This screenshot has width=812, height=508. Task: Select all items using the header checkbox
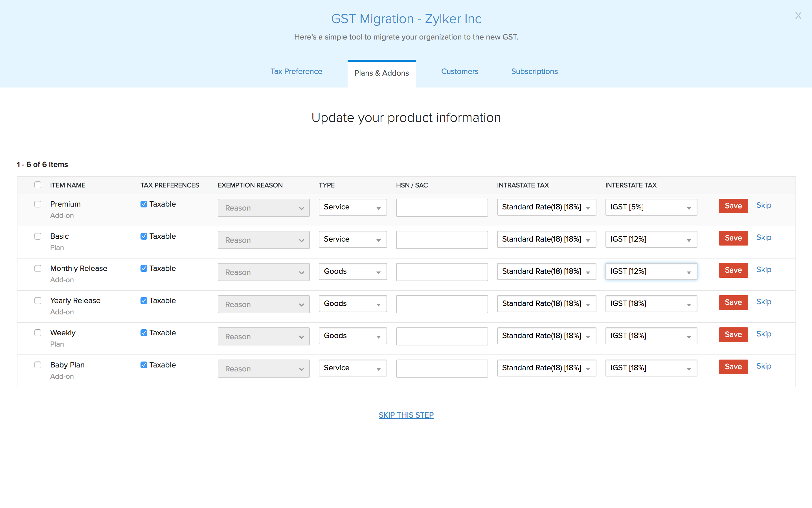click(x=38, y=185)
